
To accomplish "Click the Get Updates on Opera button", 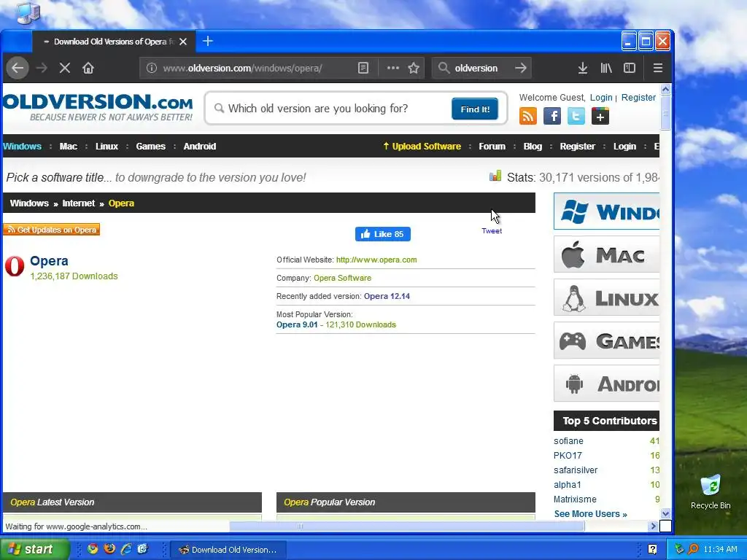I will click(x=52, y=230).
